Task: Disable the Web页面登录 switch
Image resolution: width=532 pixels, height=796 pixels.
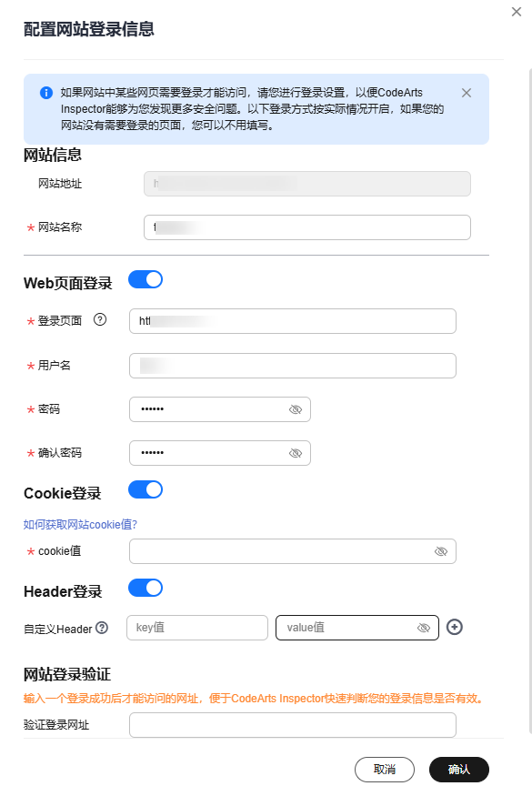Action: [146, 279]
